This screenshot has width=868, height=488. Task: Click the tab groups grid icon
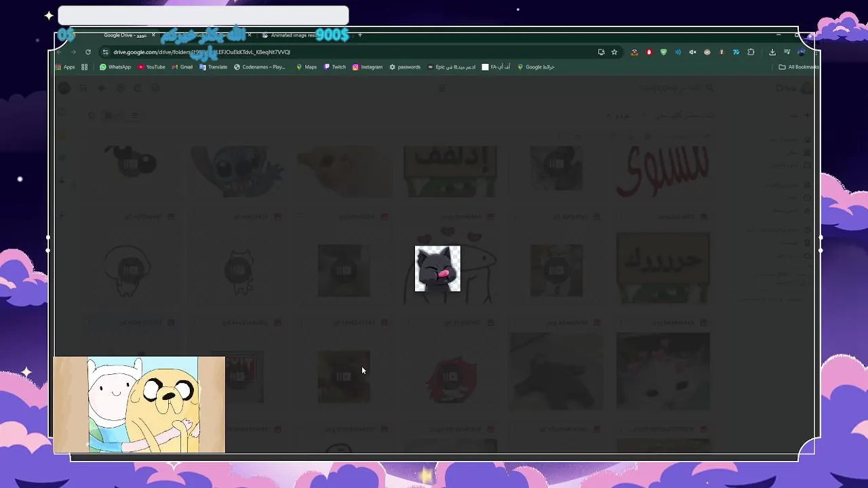click(85, 67)
